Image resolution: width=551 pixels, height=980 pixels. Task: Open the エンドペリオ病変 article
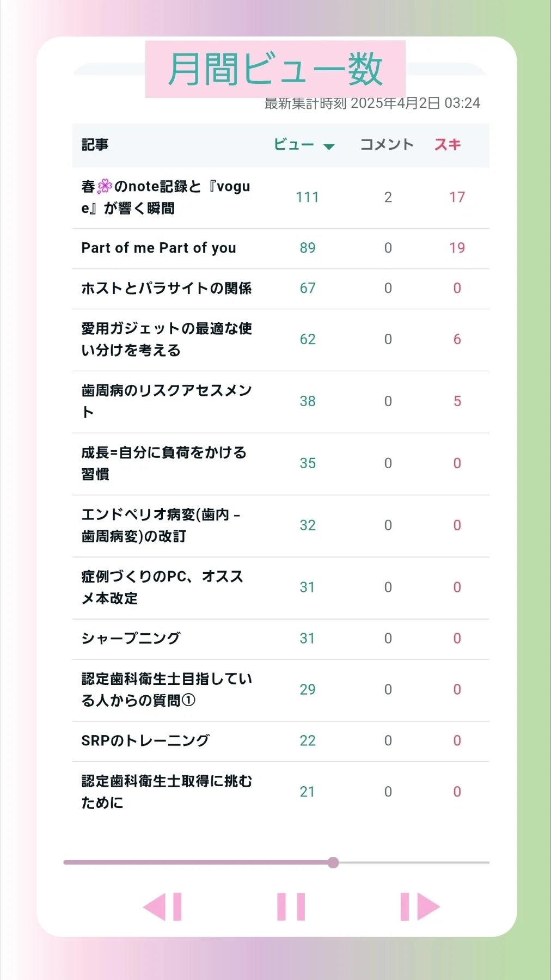point(161,525)
